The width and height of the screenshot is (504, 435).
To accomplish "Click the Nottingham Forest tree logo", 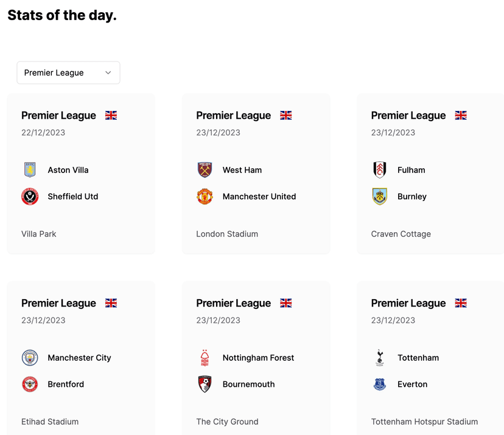I will click(x=205, y=358).
